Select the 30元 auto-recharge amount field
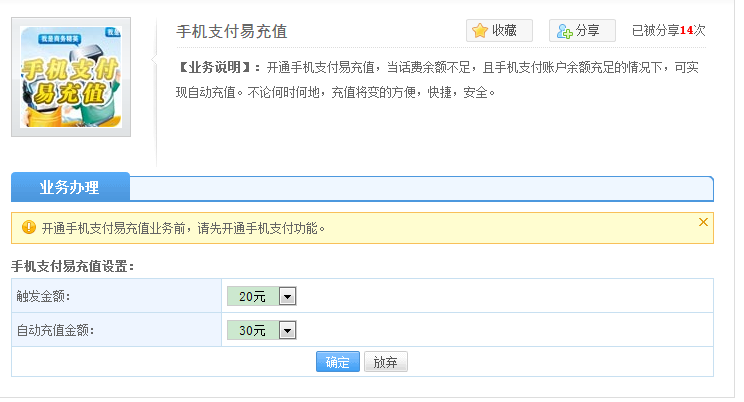Screen dimensions: 744x402 pos(252,330)
